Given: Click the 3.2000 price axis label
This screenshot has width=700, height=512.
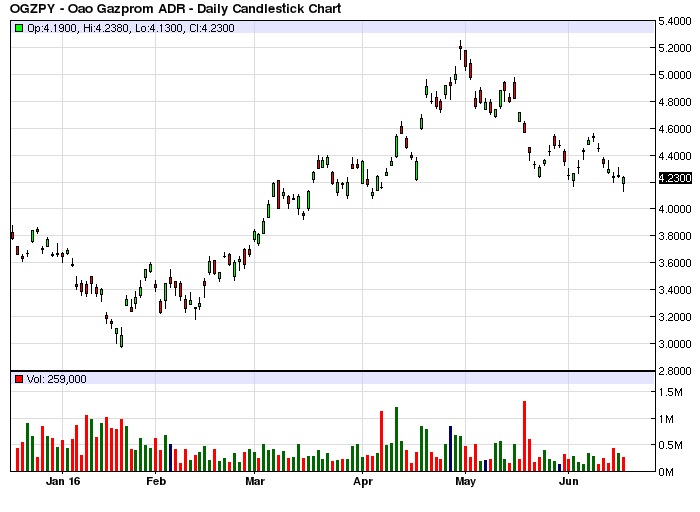Looking at the screenshot, I should 675,316.
